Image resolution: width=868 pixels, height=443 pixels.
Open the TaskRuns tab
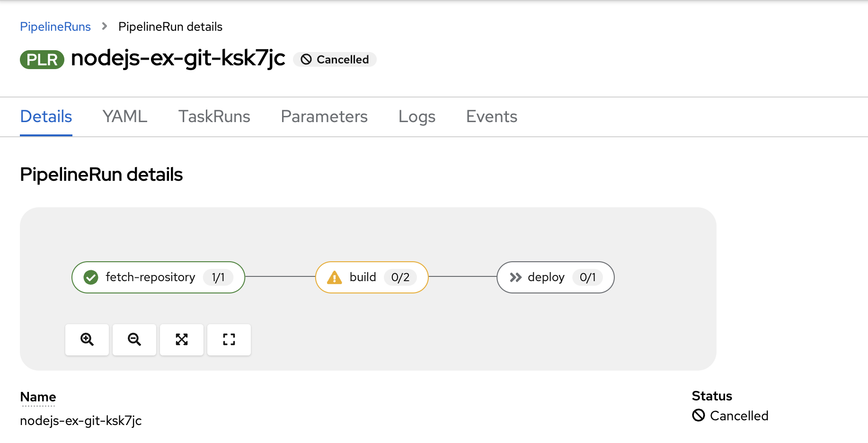pyautogui.click(x=214, y=116)
